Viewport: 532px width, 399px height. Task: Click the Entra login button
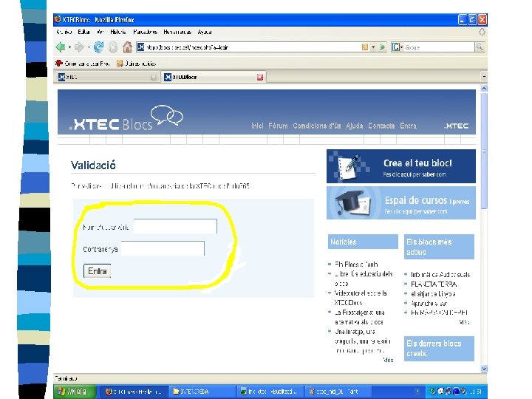pyautogui.click(x=97, y=271)
